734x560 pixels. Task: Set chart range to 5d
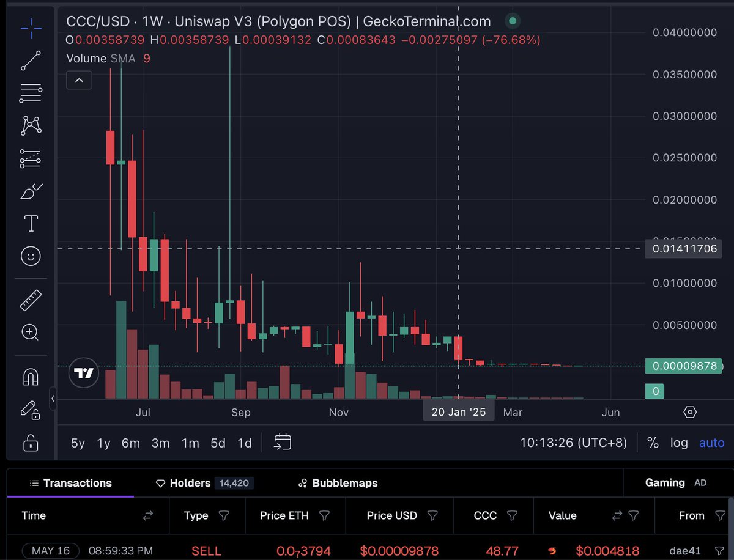(x=218, y=443)
